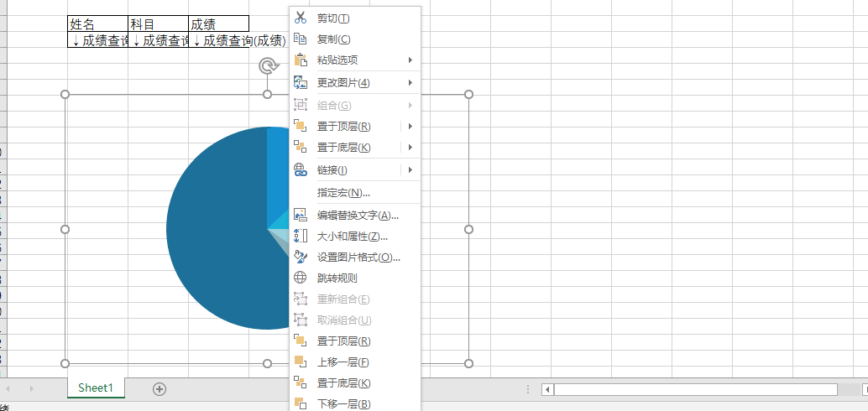Click previous sheet navigation arrow

click(x=8, y=389)
